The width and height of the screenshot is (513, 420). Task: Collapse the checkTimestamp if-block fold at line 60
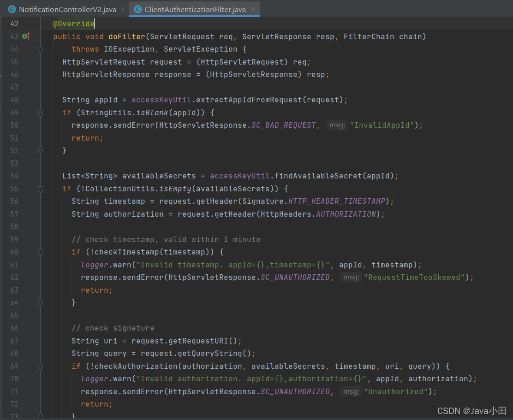[41, 252]
